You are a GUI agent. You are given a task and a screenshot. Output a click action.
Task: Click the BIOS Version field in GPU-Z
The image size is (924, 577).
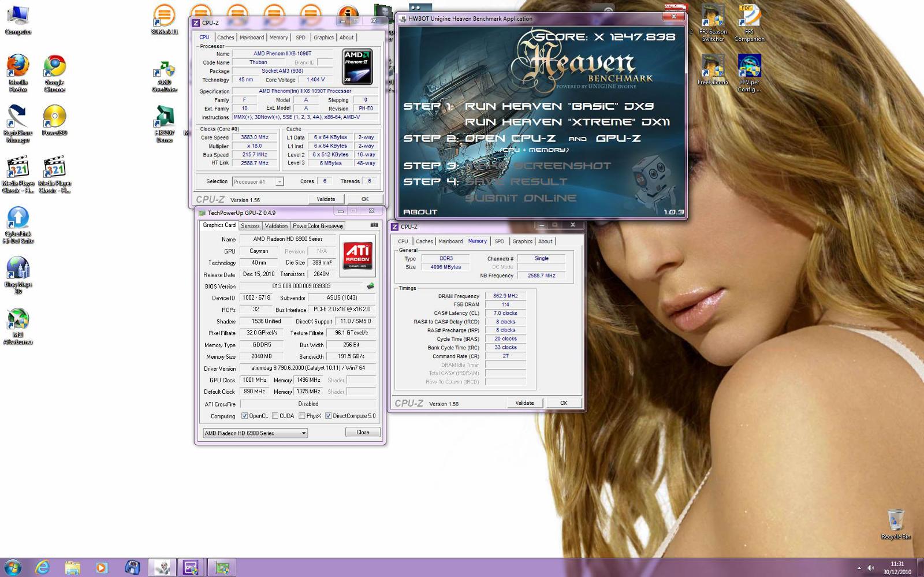301,286
